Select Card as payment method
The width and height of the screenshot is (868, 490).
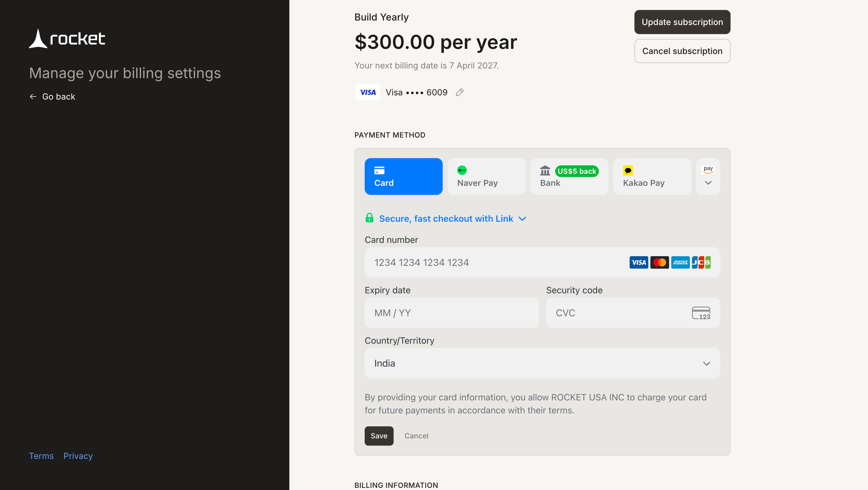[x=403, y=177]
